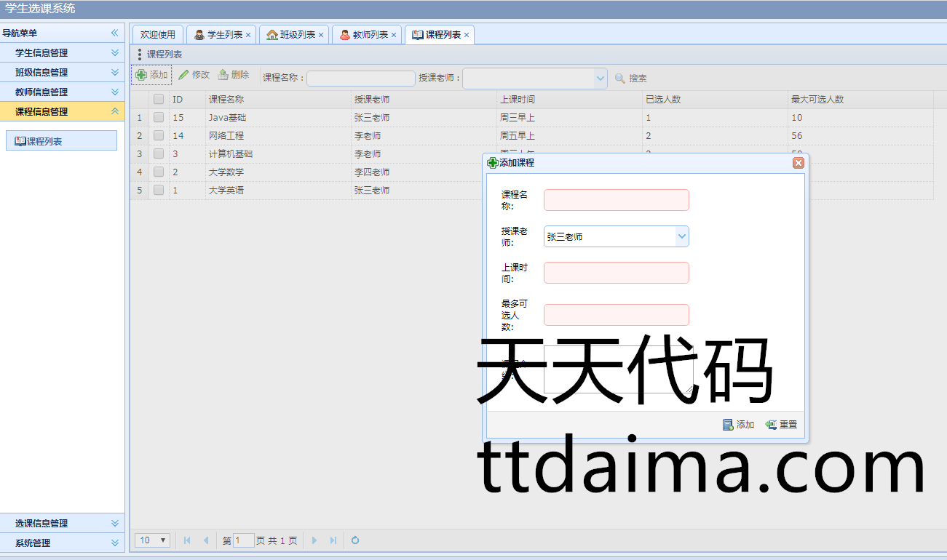Click the magnifier Search icon
The width and height of the screenshot is (947, 560).
click(620, 79)
